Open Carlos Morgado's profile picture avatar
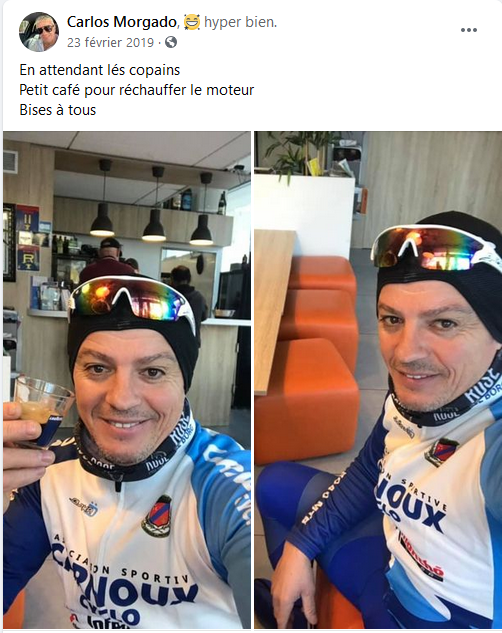Image resolution: width=502 pixels, height=633 pixels. [39, 32]
